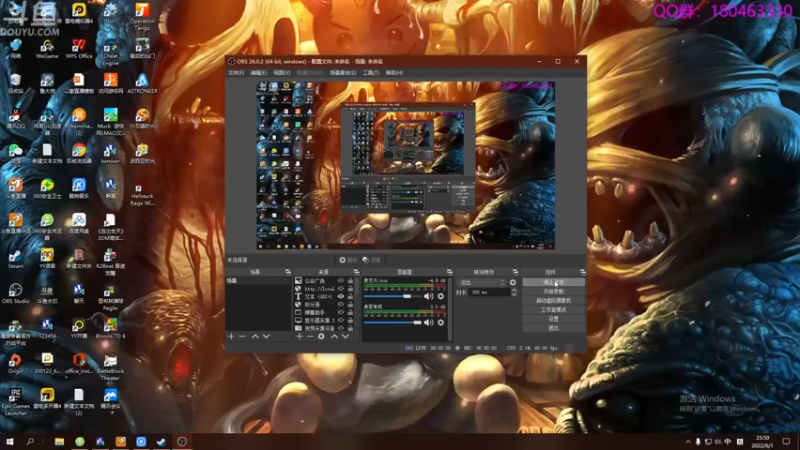
Task: Open the 淡出 transition type dropdown
Action: point(481,283)
